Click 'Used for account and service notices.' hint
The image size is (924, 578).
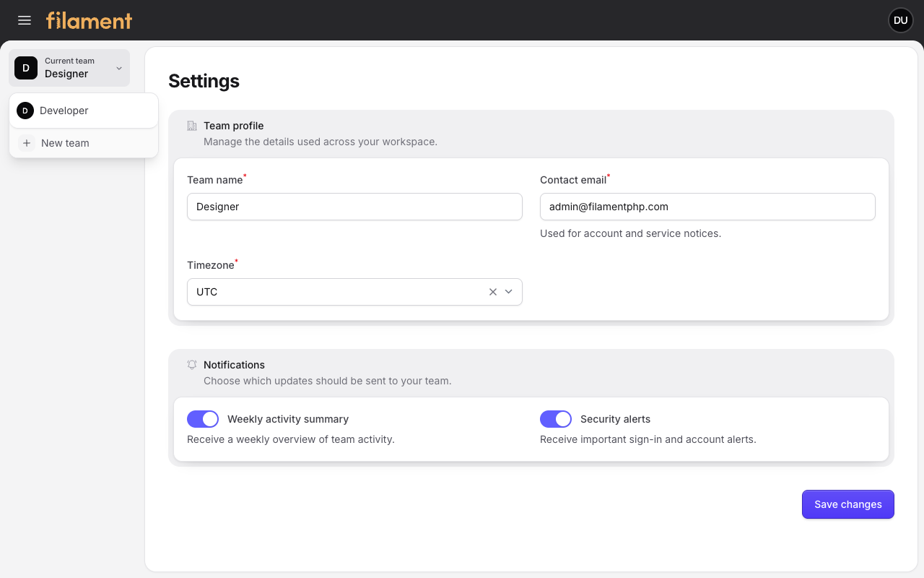[631, 233]
